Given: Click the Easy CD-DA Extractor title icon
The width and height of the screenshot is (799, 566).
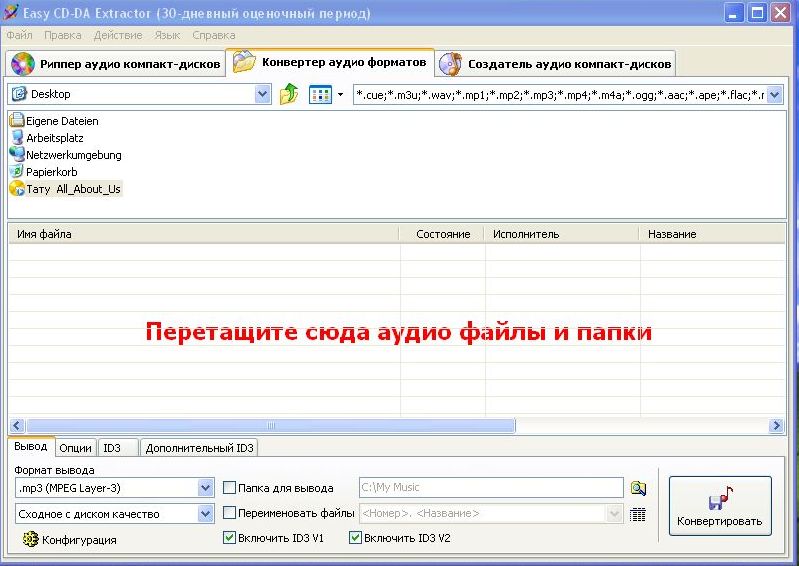Looking at the screenshot, I should coord(10,12).
